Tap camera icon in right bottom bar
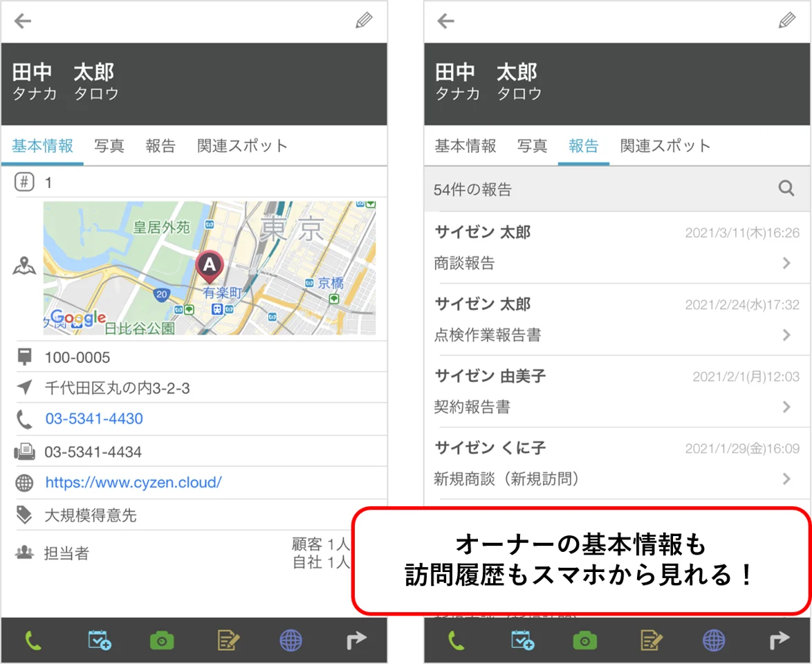 pos(585,641)
